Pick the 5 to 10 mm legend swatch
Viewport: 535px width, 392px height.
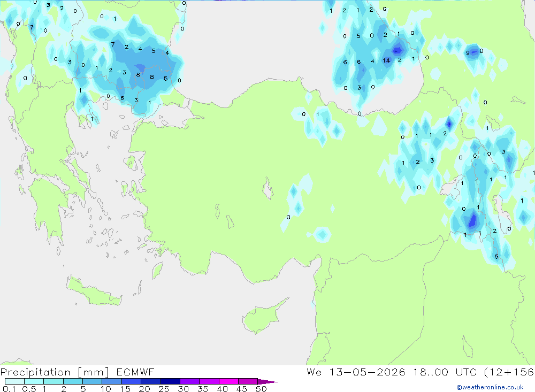pyautogui.click(x=93, y=381)
